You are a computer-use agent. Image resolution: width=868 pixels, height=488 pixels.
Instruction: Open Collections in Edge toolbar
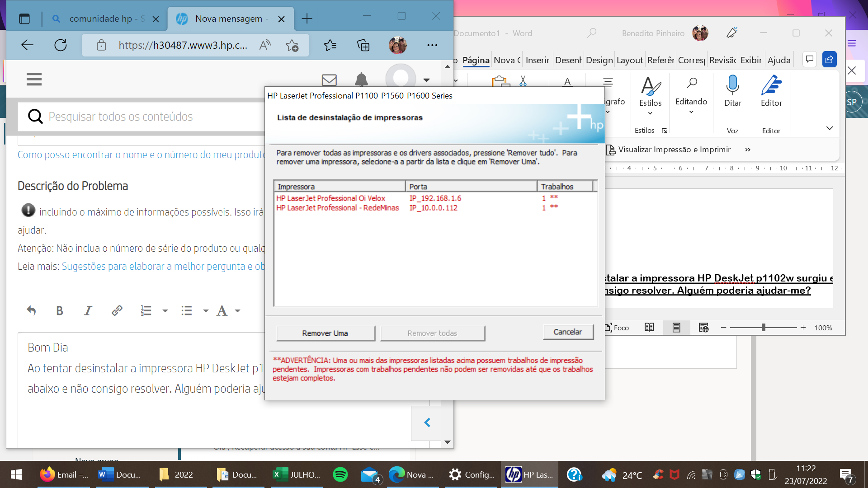point(363,45)
